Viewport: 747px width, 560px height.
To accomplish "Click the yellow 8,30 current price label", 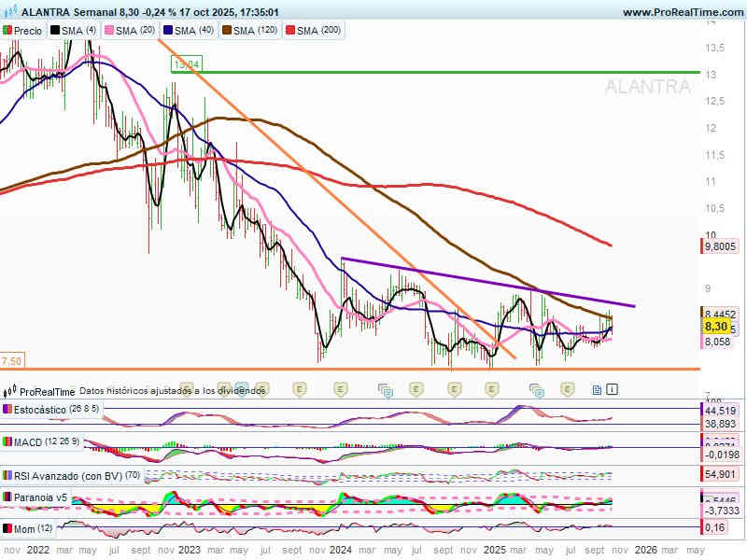I will click(715, 327).
